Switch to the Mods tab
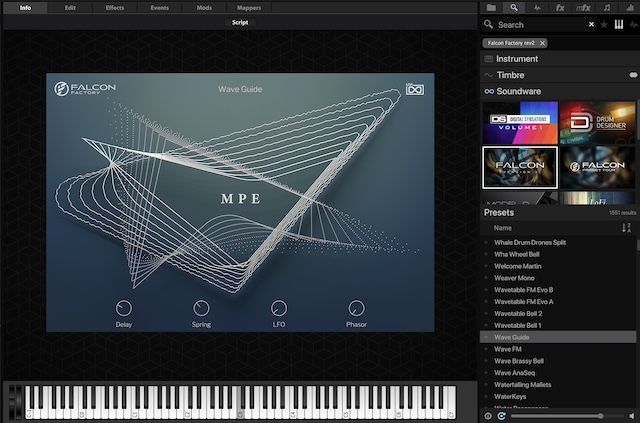The image size is (640, 423). pyautogui.click(x=204, y=7)
